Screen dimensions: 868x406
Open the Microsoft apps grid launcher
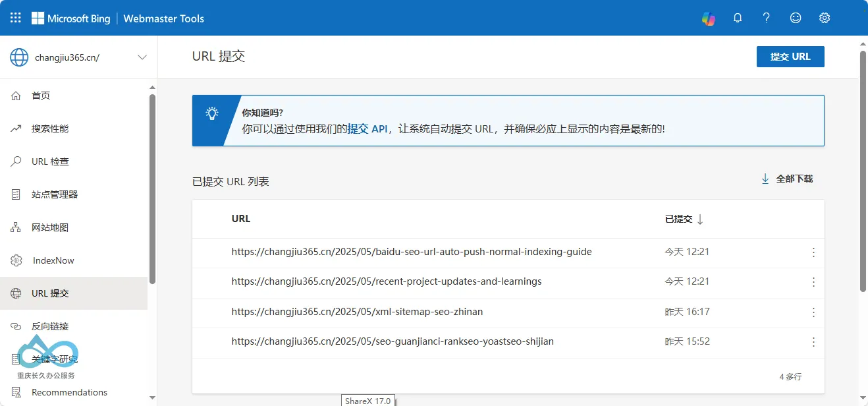pyautogui.click(x=16, y=18)
